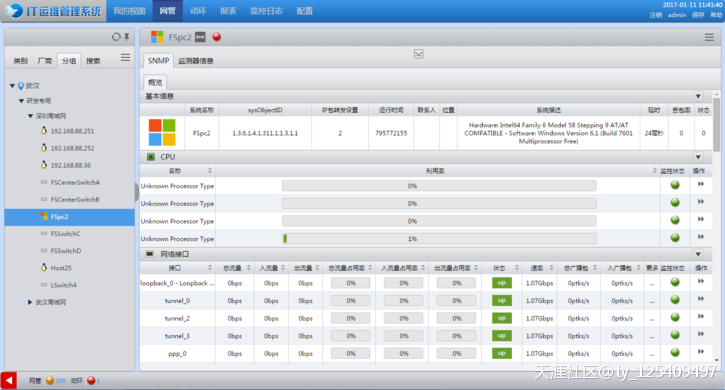Collapse the 基本信息 section arrow
Viewport: 725px width, 390px height.
point(698,96)
